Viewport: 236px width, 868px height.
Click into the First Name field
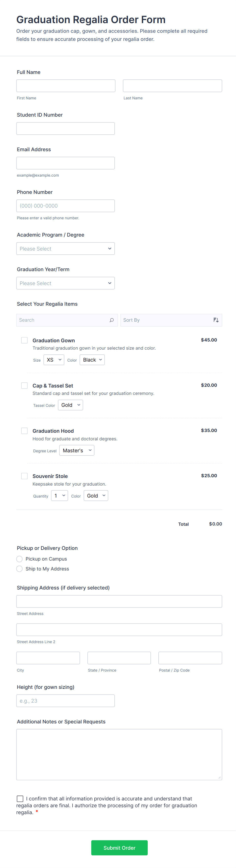point(66,86)
